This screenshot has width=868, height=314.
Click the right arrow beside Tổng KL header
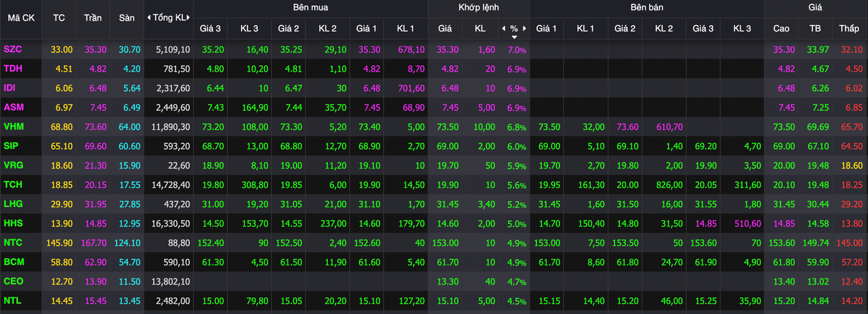190,18
